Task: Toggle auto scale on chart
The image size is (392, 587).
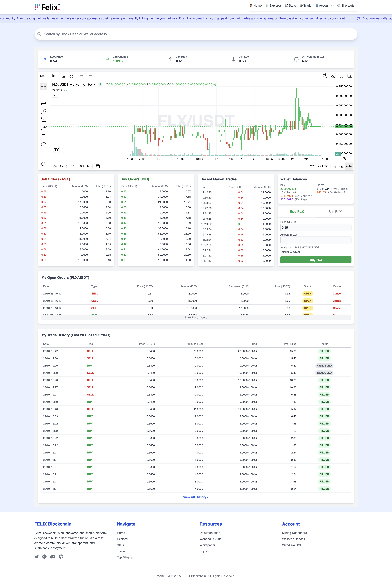Action: [x=349, y=166]
